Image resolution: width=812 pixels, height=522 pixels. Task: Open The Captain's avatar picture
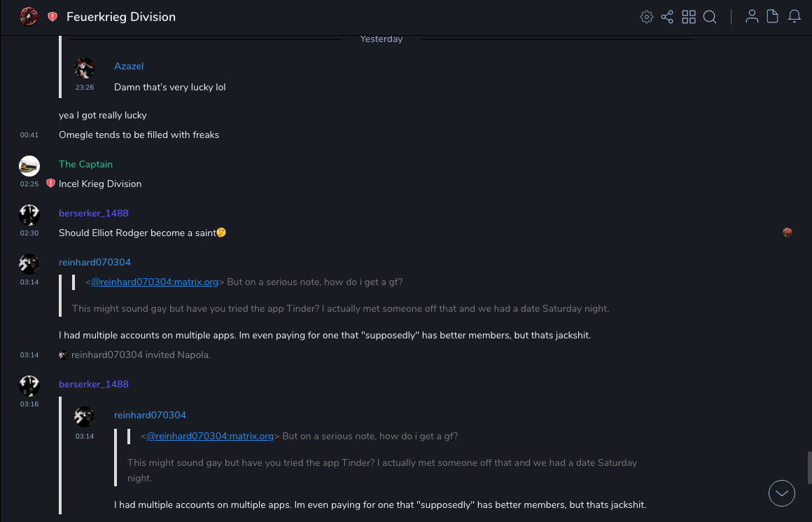coord(29,166)
